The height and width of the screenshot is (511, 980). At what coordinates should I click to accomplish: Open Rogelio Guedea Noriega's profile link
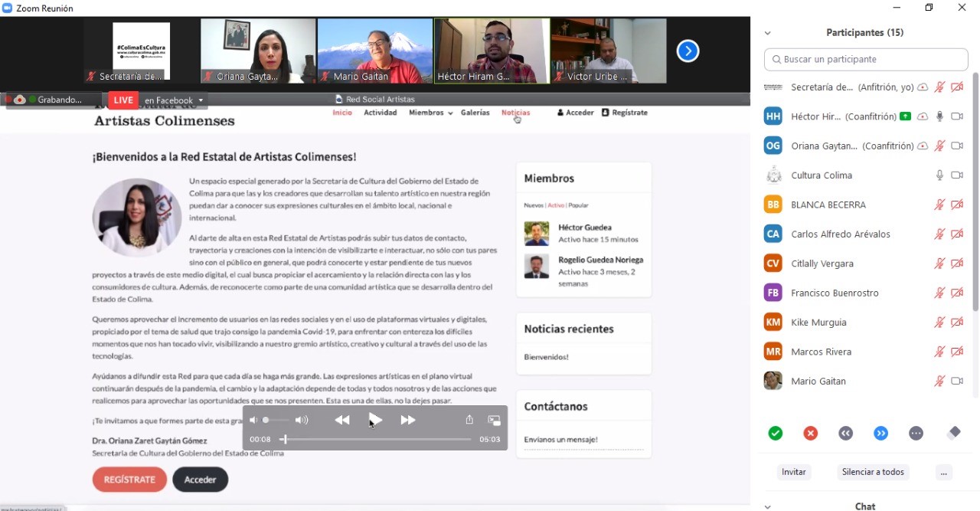[601, 260]
